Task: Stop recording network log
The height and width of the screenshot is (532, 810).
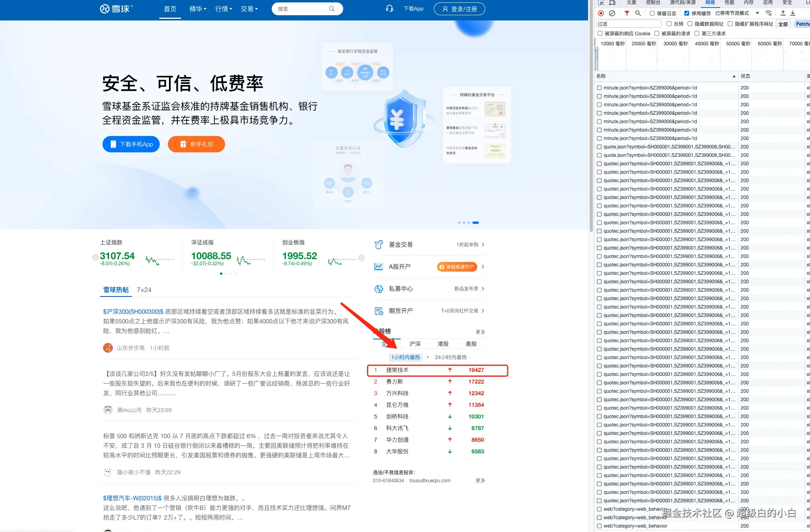Action: [x=601, y=13]
